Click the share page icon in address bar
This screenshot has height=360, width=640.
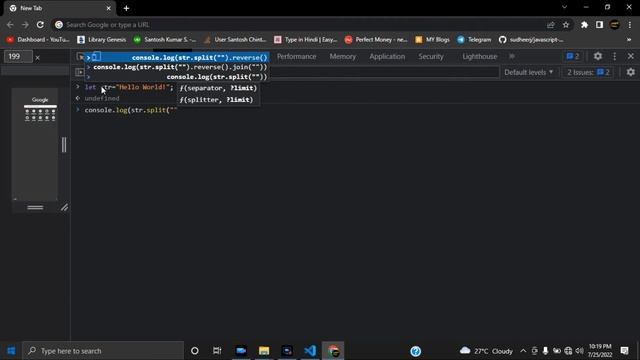point(551,25)
